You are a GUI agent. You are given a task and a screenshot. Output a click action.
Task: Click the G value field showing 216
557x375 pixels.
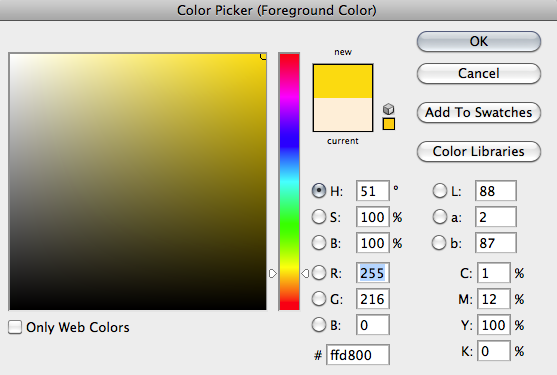(x=373, y=299)
